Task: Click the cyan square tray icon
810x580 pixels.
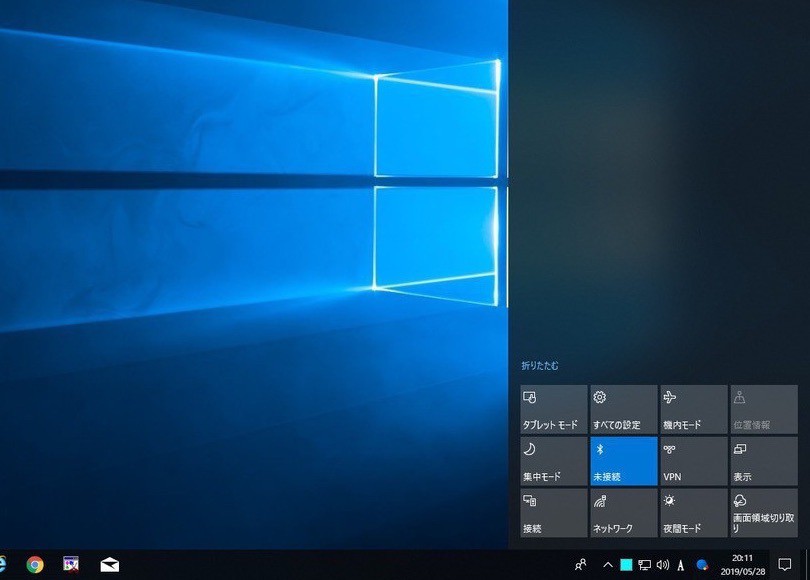Action: 626,565
